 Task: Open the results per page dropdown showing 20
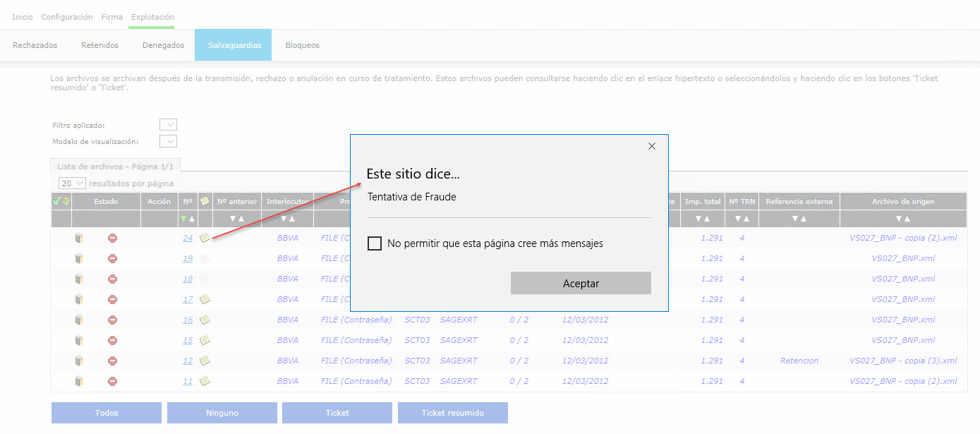coord(72,183)
